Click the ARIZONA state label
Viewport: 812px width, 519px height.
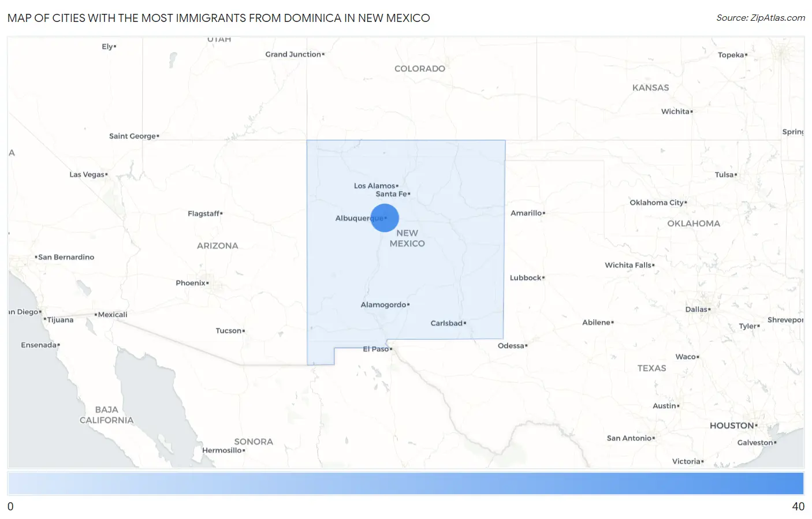click(218, 246)
